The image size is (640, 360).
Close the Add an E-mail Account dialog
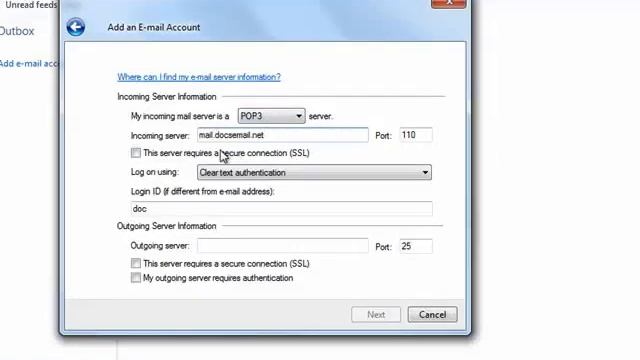pos(449,3)
